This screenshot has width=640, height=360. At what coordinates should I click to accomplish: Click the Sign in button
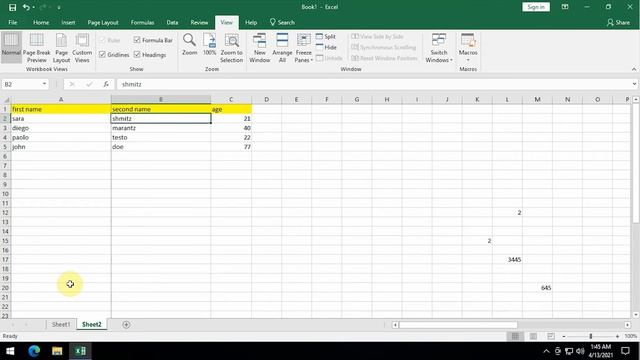[x=536, y=7]
